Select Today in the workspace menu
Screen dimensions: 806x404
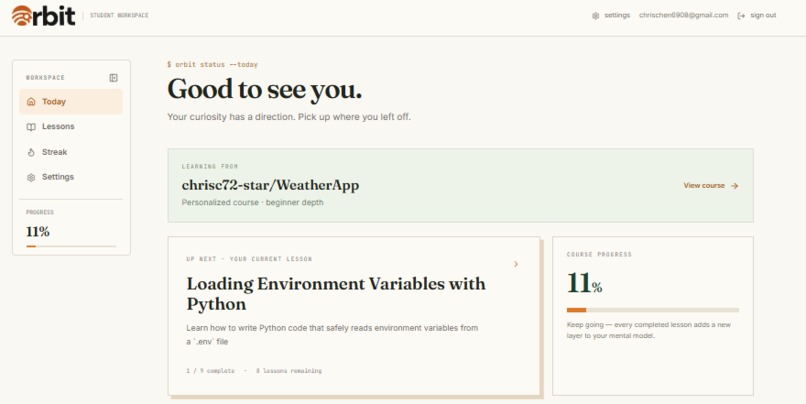(x=71, y=102)
